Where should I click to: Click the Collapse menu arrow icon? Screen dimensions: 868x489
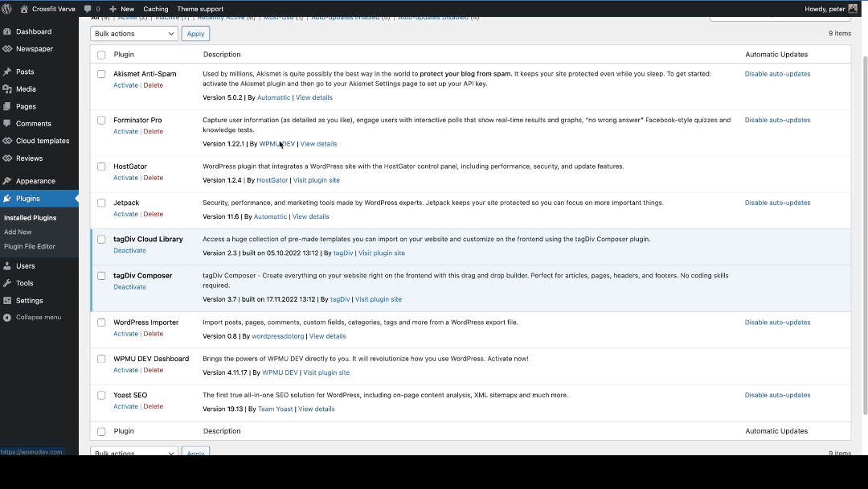click(x=7, y=318)
